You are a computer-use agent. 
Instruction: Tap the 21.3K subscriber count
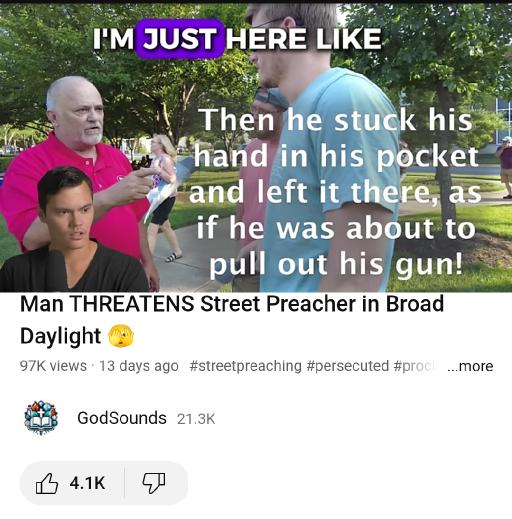pyautogui.click(x=196, y=419)
